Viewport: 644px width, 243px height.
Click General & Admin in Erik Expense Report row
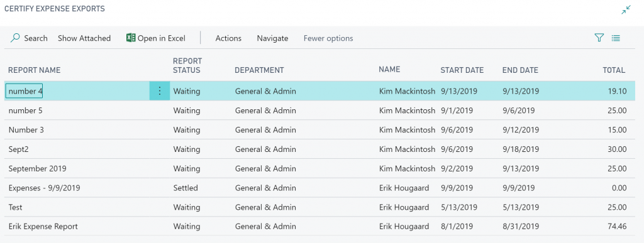click(x=265, y=227)
